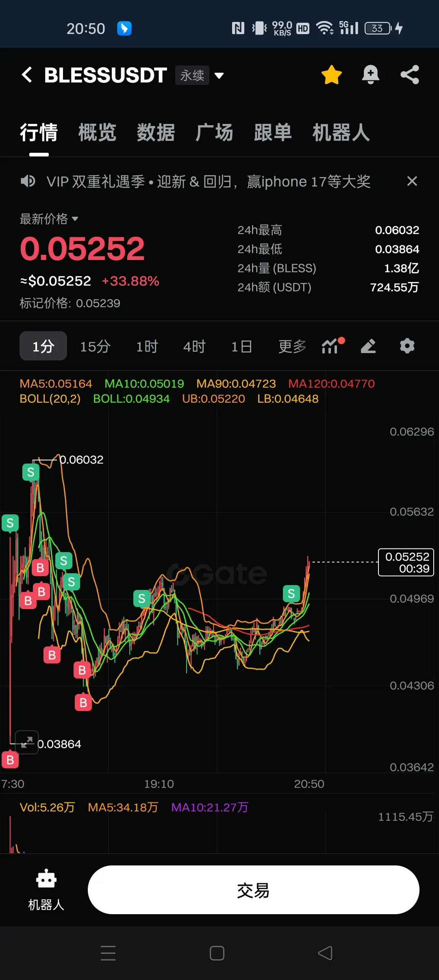Switch to the 广场 tab

coord(214,132)
